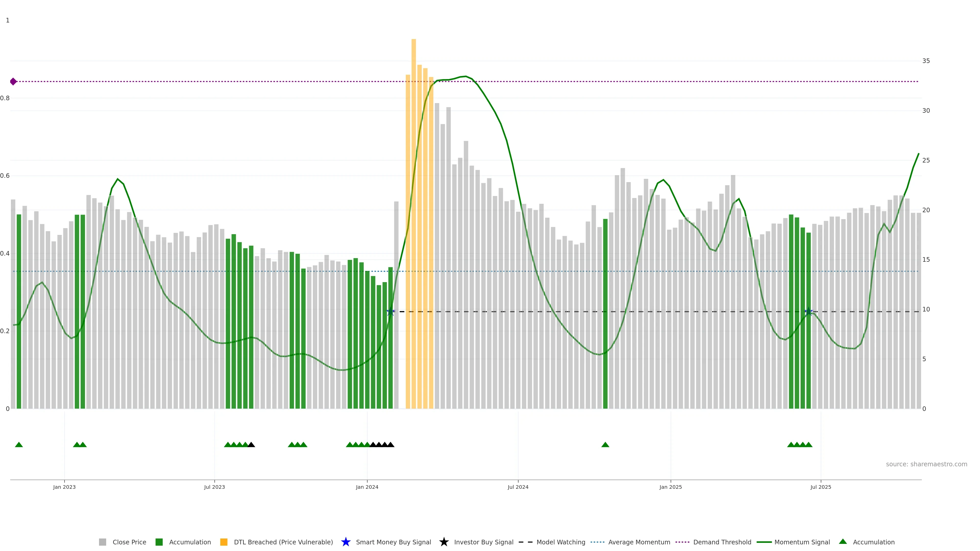
Task: Click the lone accumulation triangle before Jan 2025
Action: (x=605, y=445)
